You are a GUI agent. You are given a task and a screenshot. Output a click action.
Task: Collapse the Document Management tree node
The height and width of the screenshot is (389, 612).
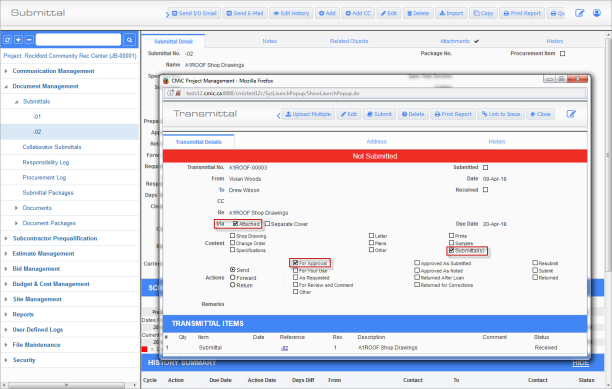click(6, 86)
